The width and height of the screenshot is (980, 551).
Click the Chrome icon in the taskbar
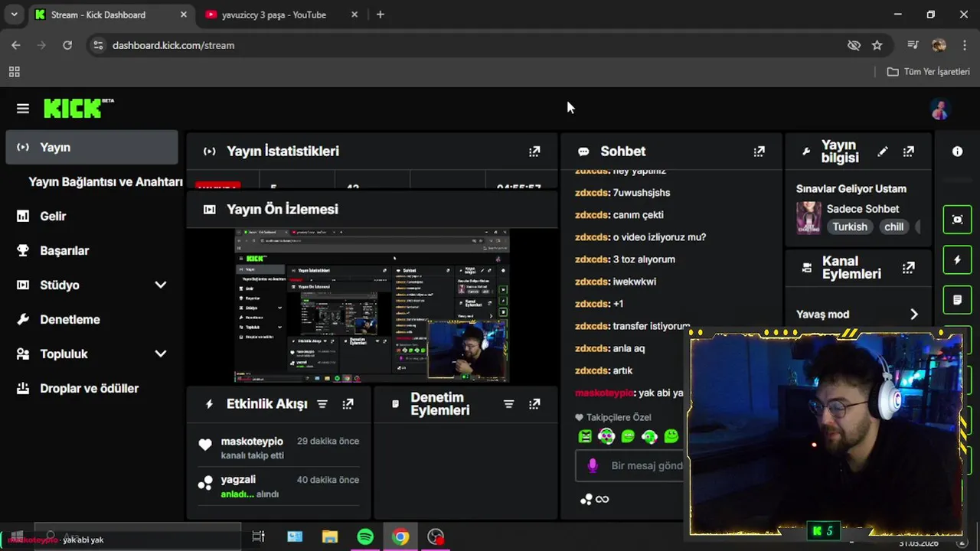tap(400, 536)
